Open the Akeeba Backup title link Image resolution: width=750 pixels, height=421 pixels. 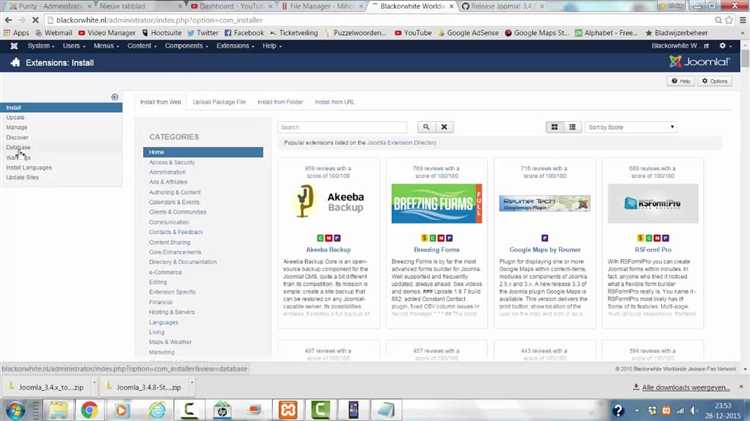click(x=329, y=250)
